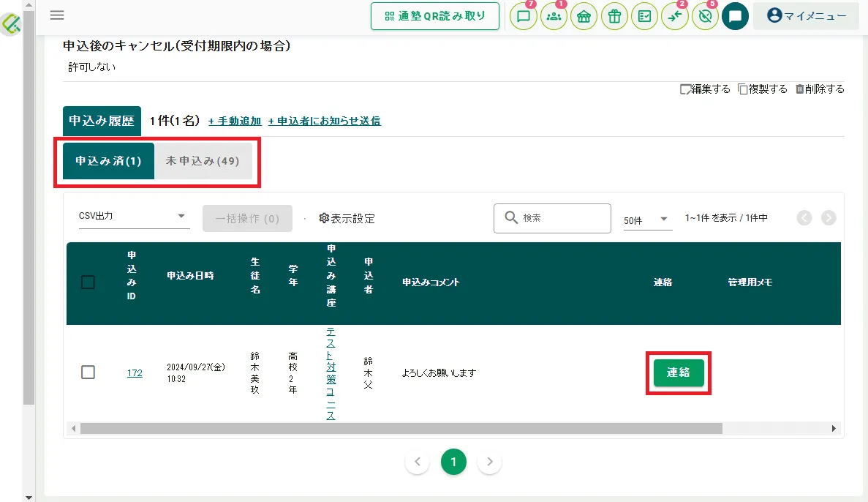Click the 複製する duplicate icon link
Viewport: 868px width, 502px height.
(x=763, y=89)
